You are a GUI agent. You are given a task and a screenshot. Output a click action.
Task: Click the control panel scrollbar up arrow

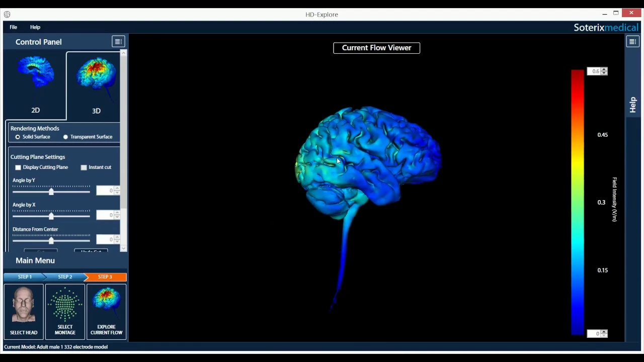(124, 53)
